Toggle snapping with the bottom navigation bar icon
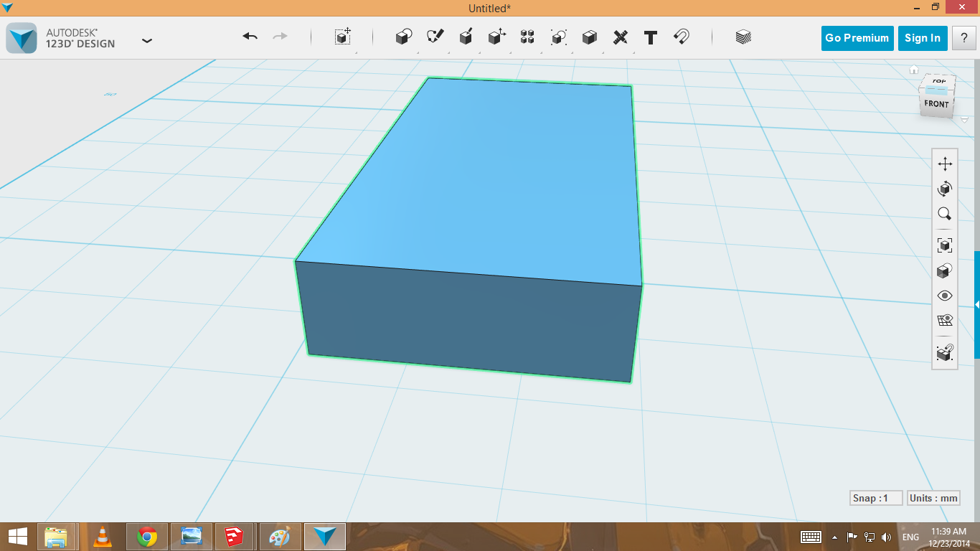Image resolution: width=980 pixels, height=551 pixels. 945,353
